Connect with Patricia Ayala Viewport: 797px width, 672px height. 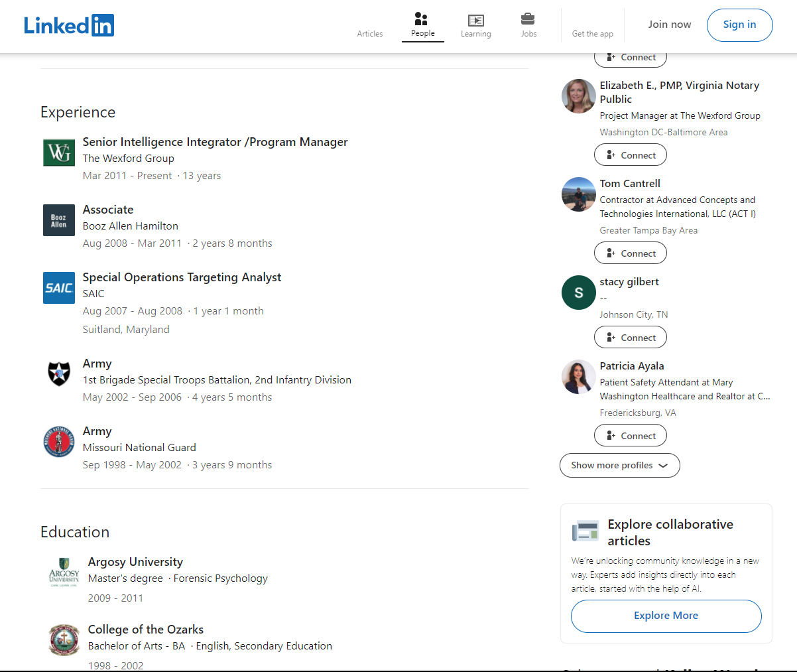tap(631, 436)
